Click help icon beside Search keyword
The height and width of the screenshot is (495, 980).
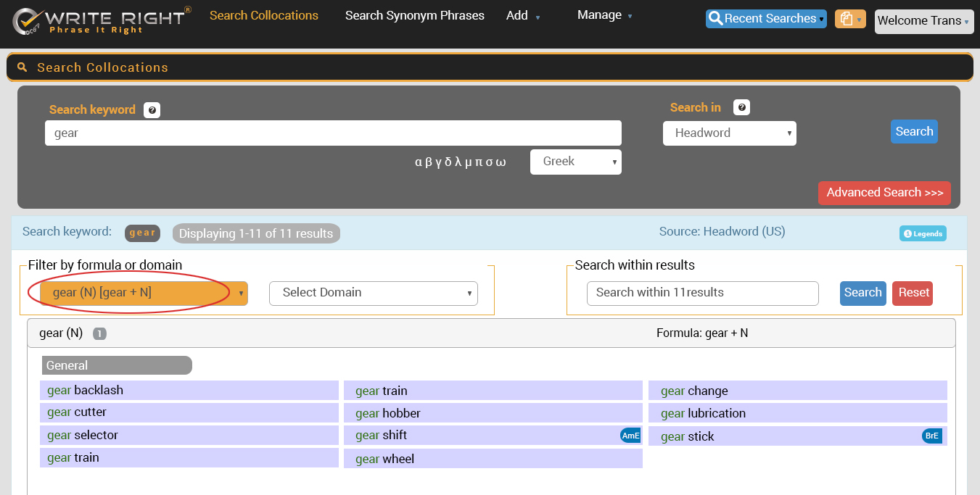pos(152,110)
